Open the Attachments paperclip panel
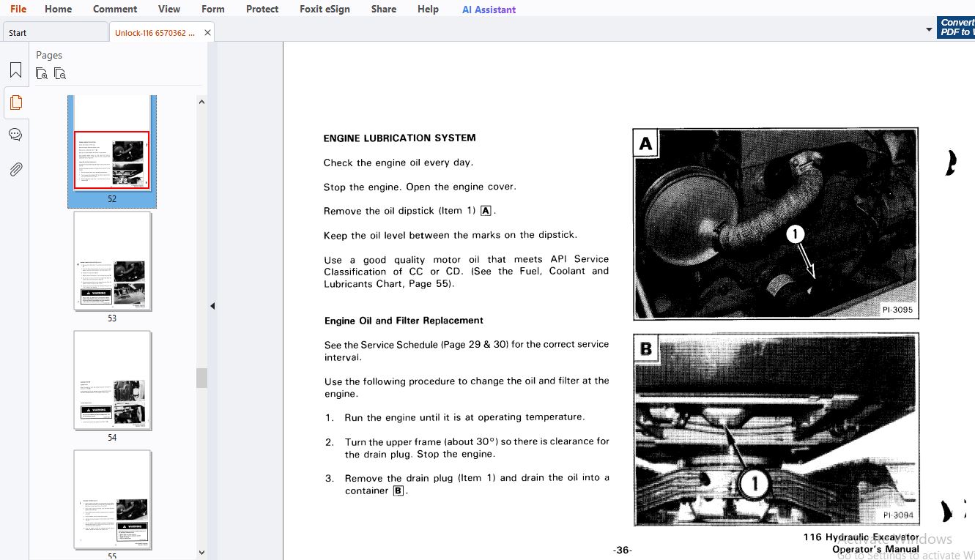Image resolution: width=975 pixels, height=560 pixels. [15, 169]
